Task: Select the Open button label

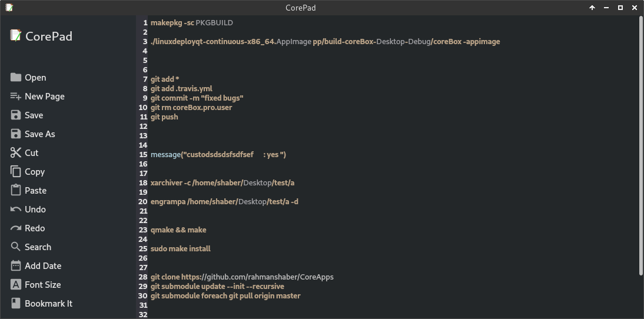Action: pyautogui.click(x=35, y=78)
